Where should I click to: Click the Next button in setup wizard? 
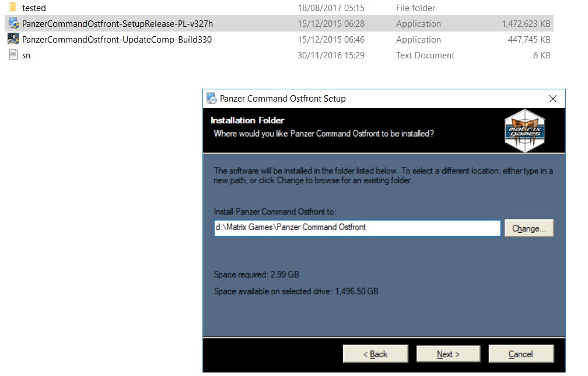448,354
